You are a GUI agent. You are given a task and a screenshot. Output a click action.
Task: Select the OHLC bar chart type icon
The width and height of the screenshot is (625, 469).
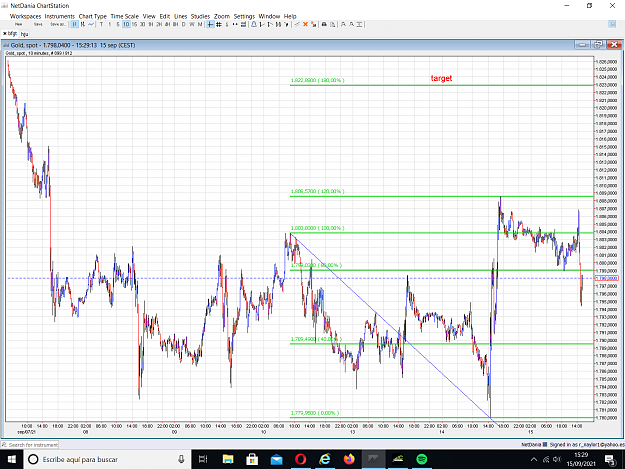tap(83, 24)
